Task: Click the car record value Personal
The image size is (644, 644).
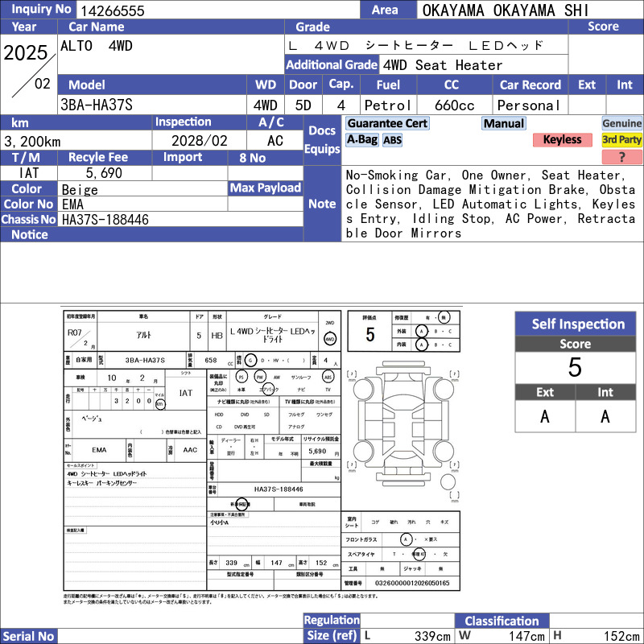Action: [529, 105]
